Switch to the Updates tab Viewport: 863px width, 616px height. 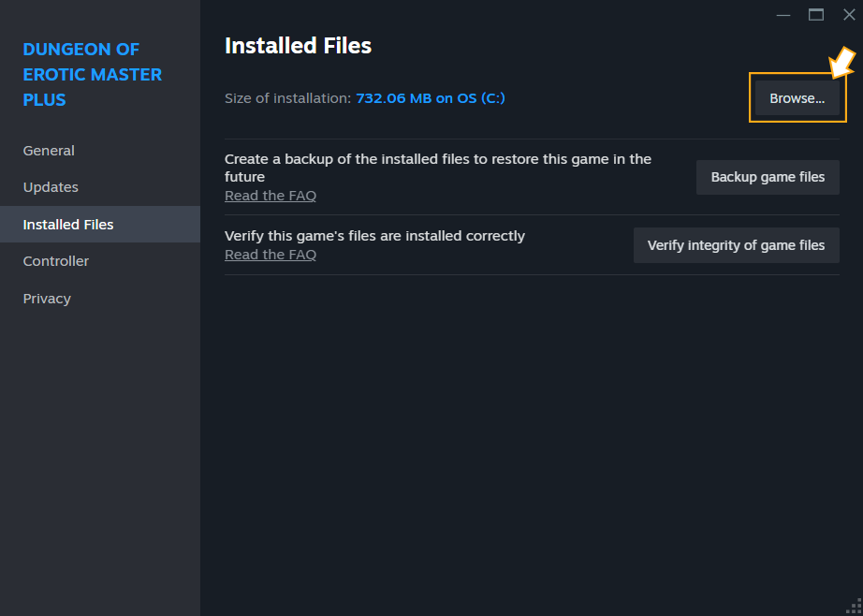point(51,187)
